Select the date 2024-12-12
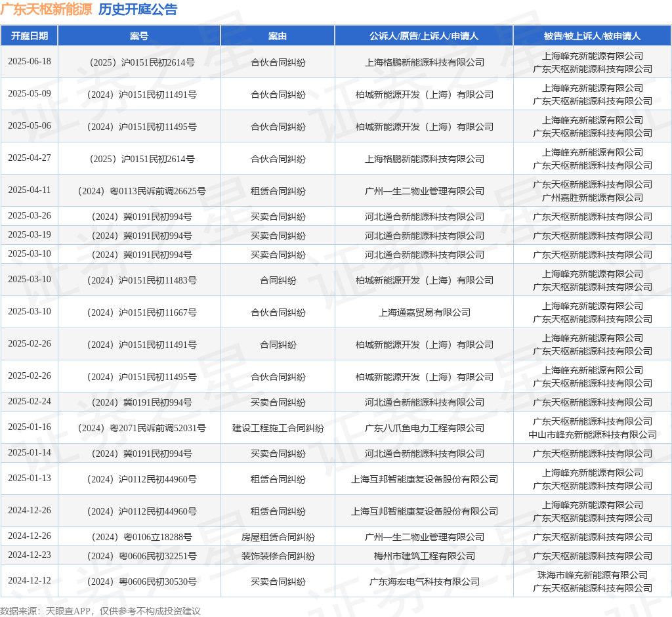The height and width of the screenshot is (617, 672). (x=29, y=580)
